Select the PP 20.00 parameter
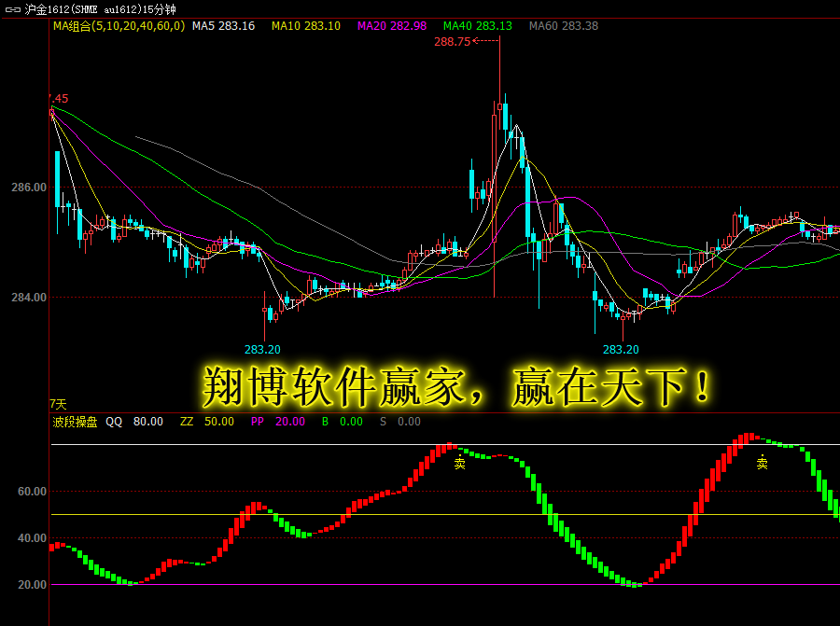Screen dimensions: 840x626 (x=278, y=422)
